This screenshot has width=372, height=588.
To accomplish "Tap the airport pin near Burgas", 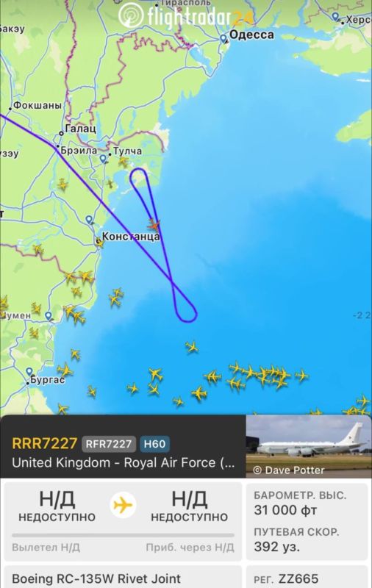I will [x=29, y=372].
